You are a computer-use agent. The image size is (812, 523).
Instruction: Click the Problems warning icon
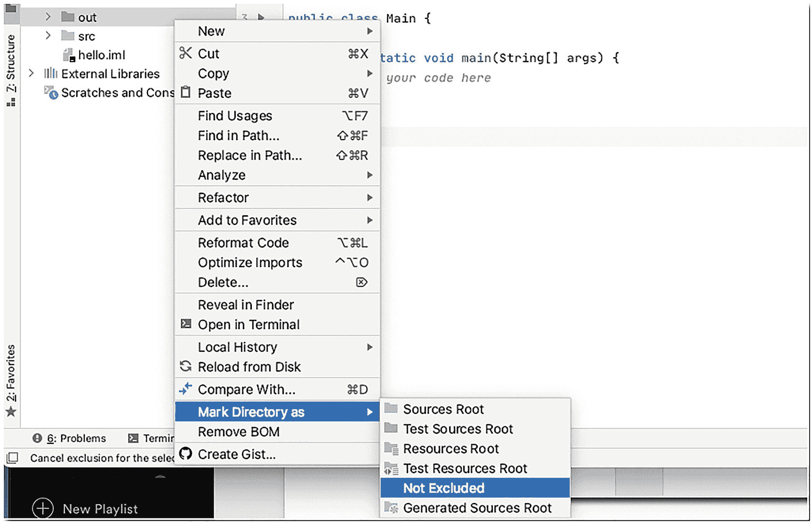pos(37,438)
